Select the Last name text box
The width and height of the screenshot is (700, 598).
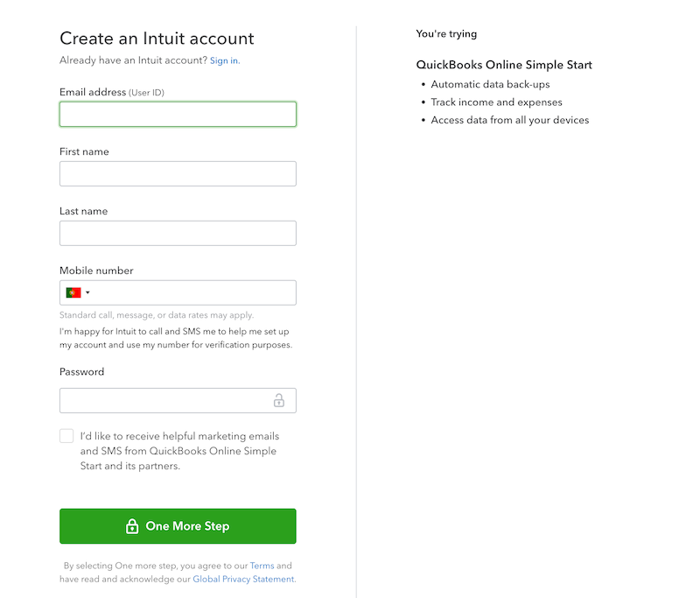178,233
